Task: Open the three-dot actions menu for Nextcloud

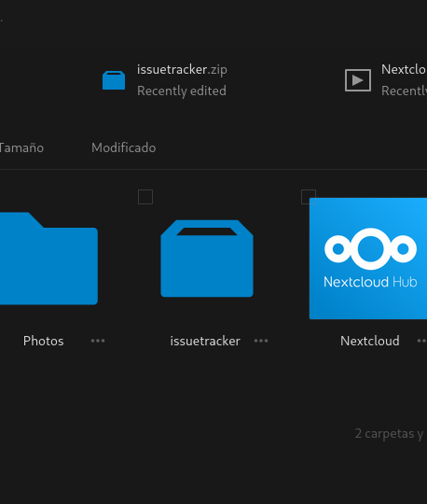Action: pyautogui.click(x=421, y=341)
